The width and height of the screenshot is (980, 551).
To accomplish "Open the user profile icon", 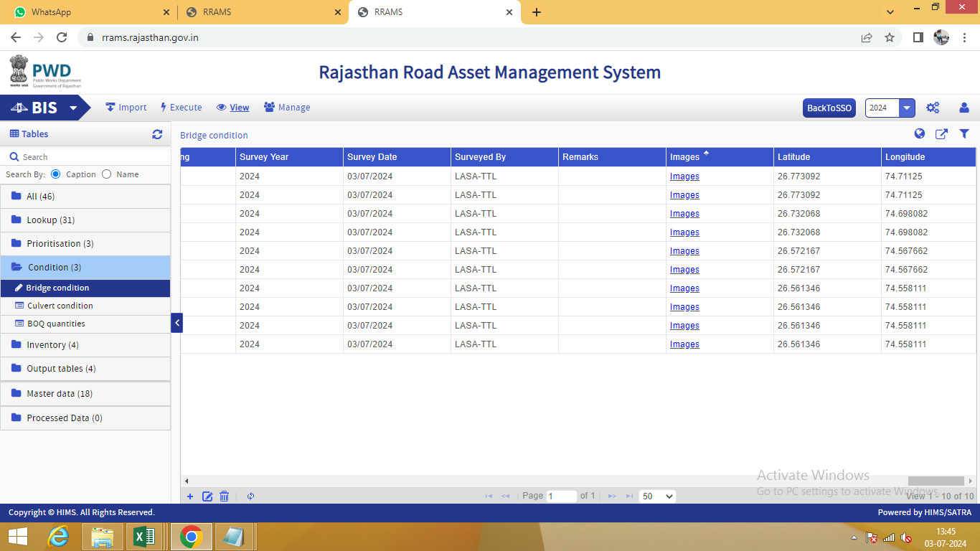I will pos(964,108).
